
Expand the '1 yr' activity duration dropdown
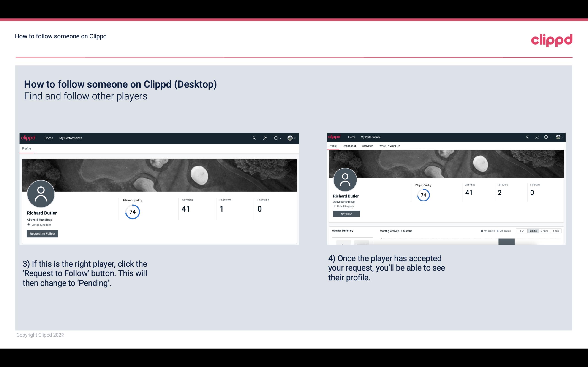(522, 230)
